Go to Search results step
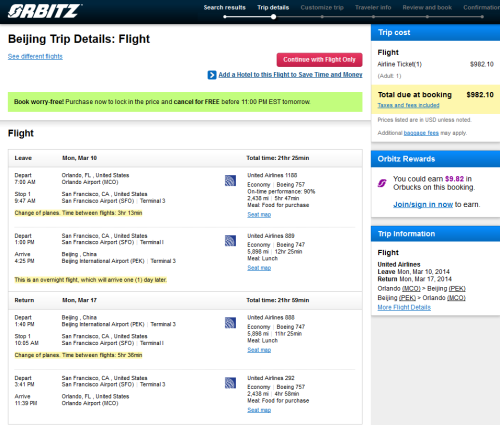This screenshot has width=500, height=425. pyautogui.click(x=225, y=7)
